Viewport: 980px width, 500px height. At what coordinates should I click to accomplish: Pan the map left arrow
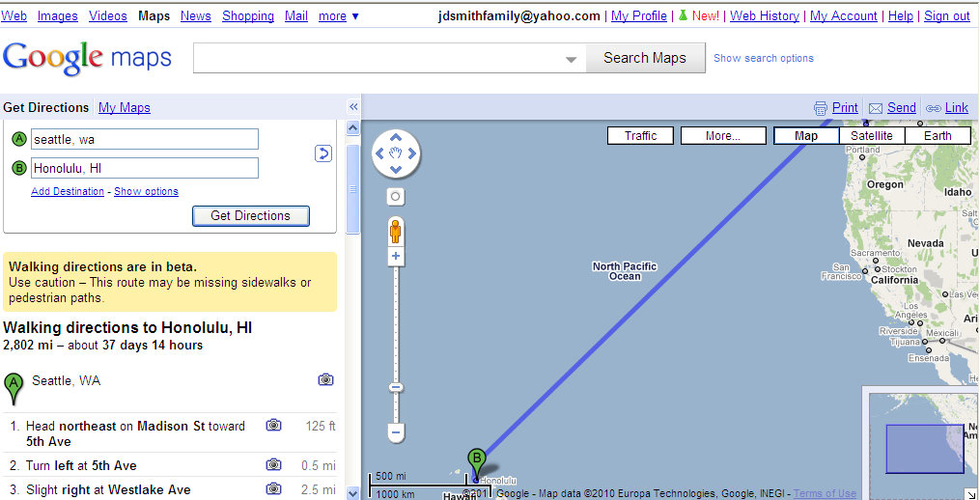coord(379,153)
